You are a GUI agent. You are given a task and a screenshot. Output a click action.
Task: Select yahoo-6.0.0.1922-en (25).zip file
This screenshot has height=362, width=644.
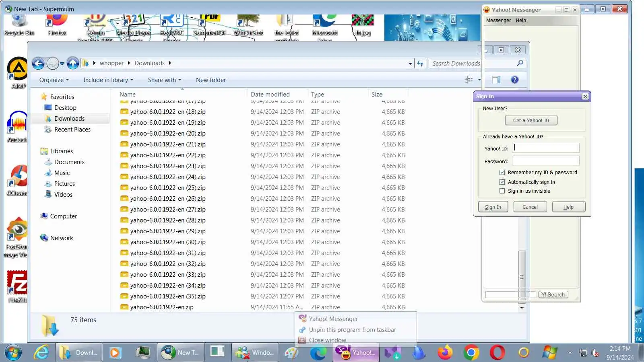(168, 187)
